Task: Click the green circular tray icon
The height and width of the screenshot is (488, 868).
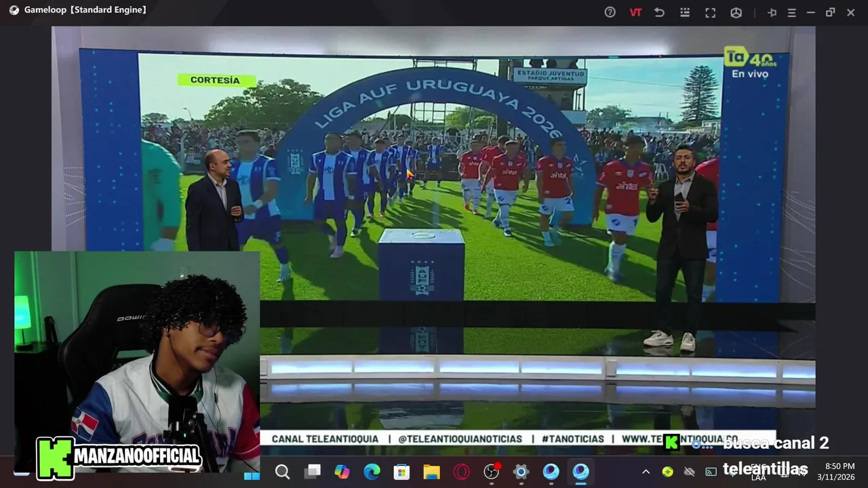Action: pyautogui.click(x=668, y=472)
